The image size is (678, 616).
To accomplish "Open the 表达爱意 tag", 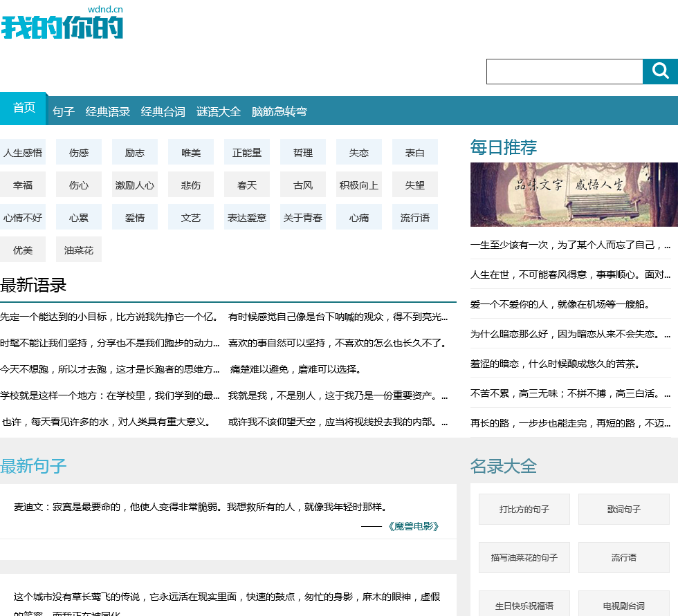I will 247,217.
